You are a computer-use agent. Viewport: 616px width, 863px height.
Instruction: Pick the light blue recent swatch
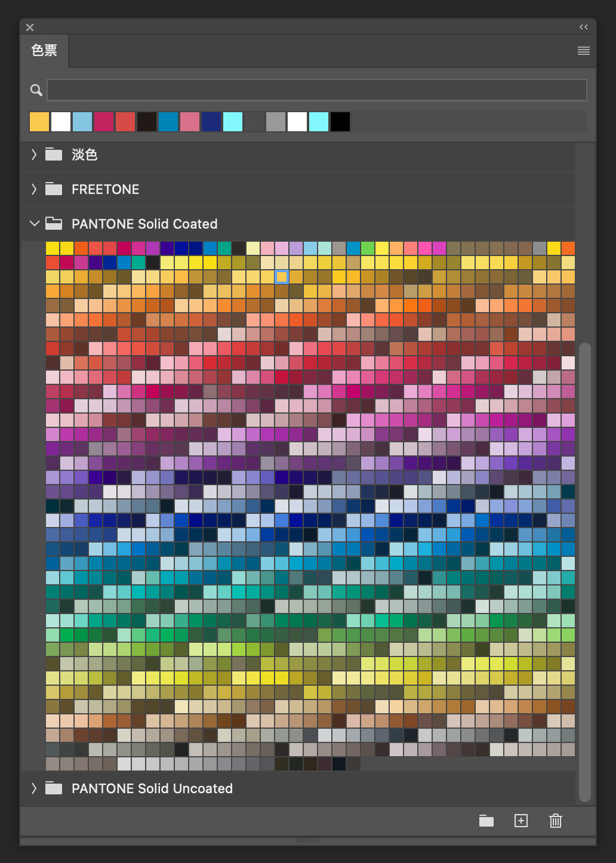[82, 122]
